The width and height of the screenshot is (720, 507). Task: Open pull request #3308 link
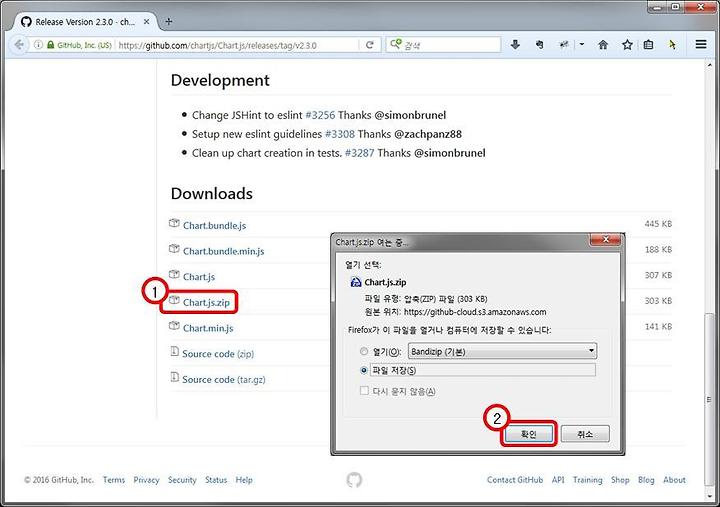340,134
